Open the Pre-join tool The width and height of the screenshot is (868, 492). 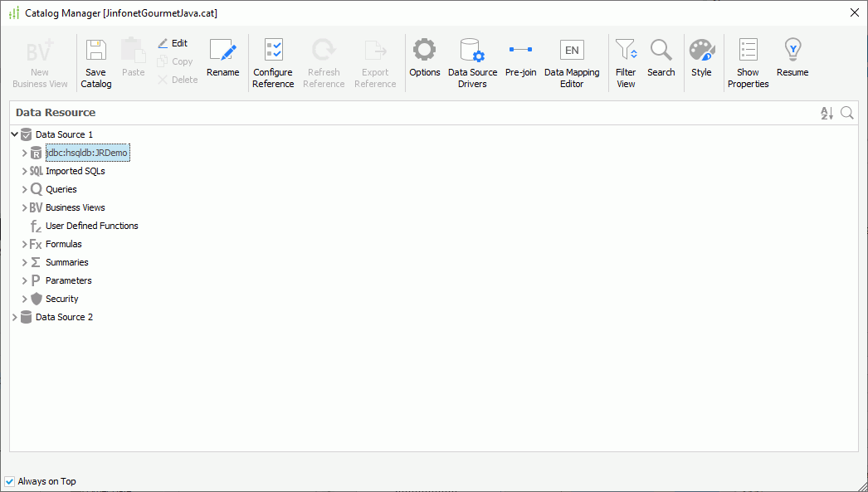pyautogui.click(x=520, y=58)
